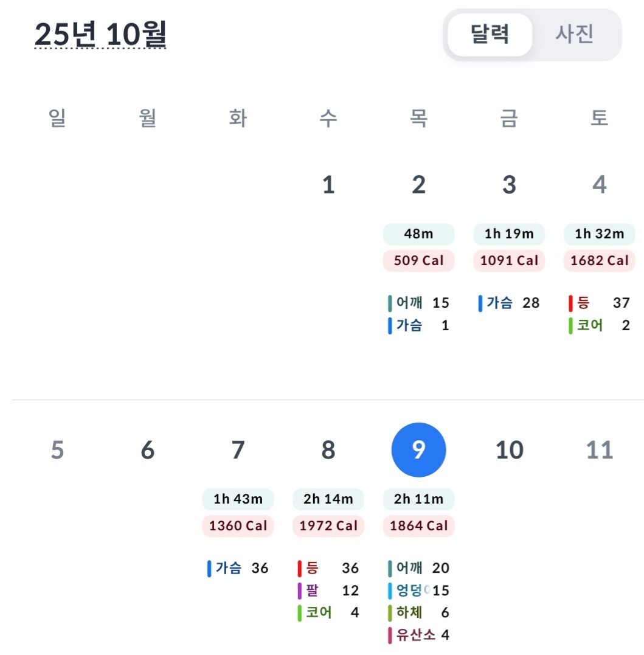
Task: Select the 어깨 15 entry on day 2
Action: click(x=418, y=303)
